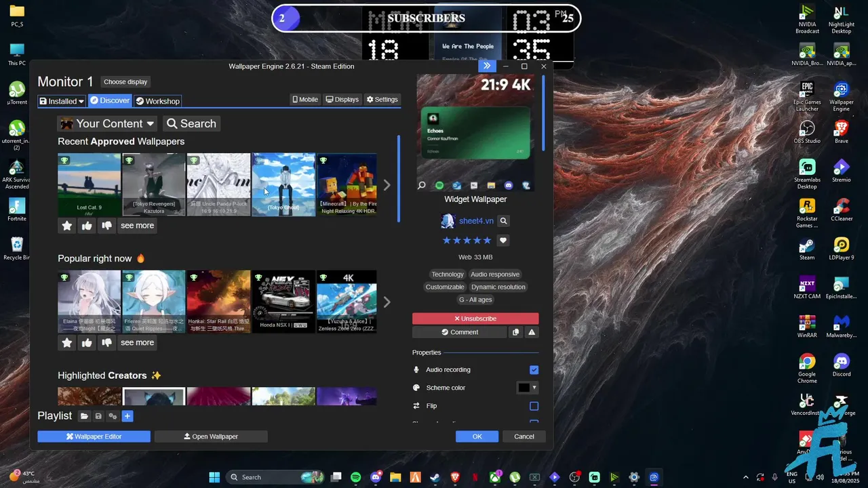Click the Comment button

460,332
